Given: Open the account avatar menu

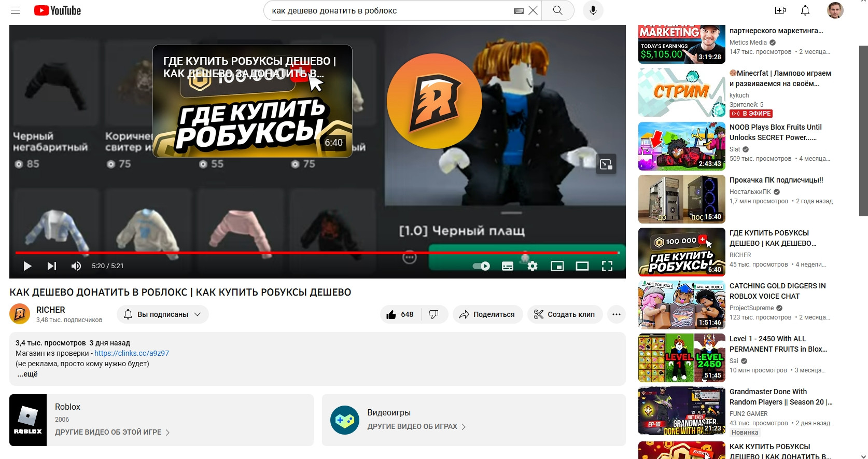Looking at the screenshot, I should point(835,10).
